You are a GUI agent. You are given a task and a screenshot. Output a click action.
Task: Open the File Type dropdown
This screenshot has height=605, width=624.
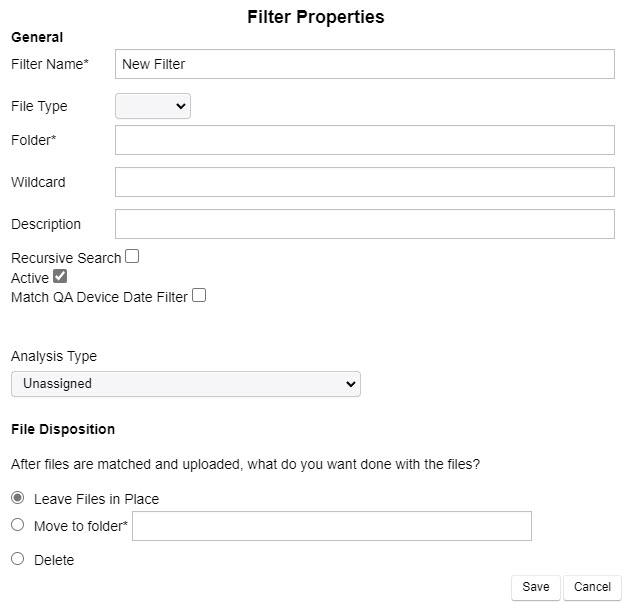pos(153,106)
